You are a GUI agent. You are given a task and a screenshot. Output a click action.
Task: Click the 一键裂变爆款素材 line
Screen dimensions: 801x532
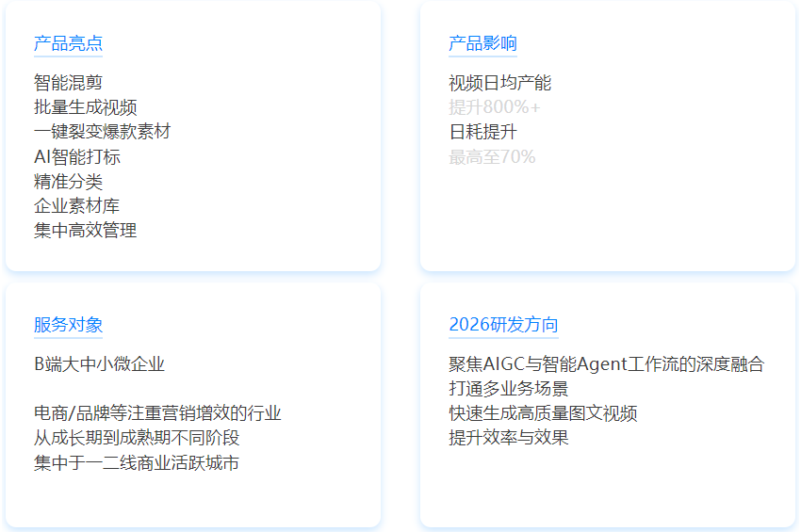click(102, 132)
